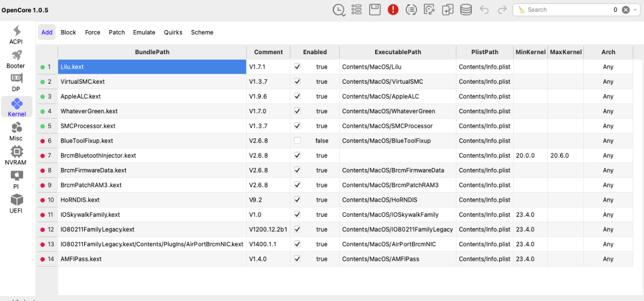Click the undo arrow in toolbar
This screenshot has width=644, height=301.
(484, 10)
